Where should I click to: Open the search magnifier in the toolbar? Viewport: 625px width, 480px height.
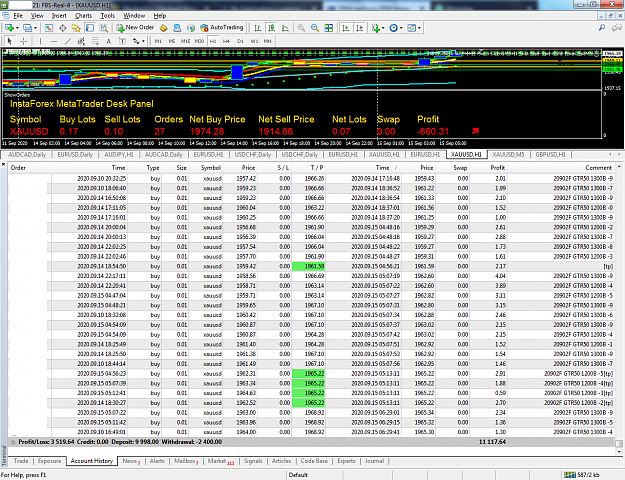pos(602,28)
